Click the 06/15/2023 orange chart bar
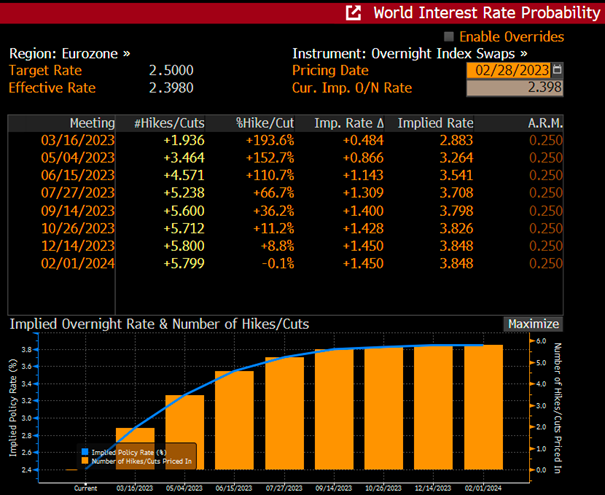Viewport: 605px width, 495px height. coord(234,420)
